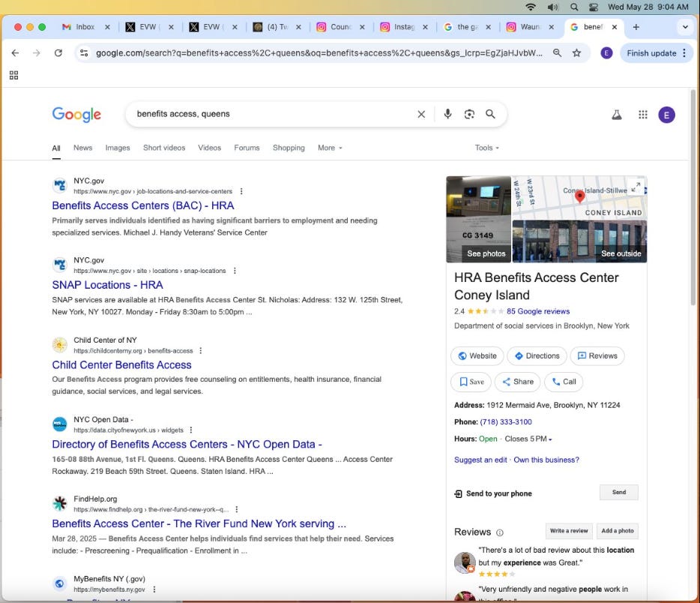The image size is (700, 603).
Task: Open the Chrome profile avatar E in toolbar
Action: click(606, 53)
